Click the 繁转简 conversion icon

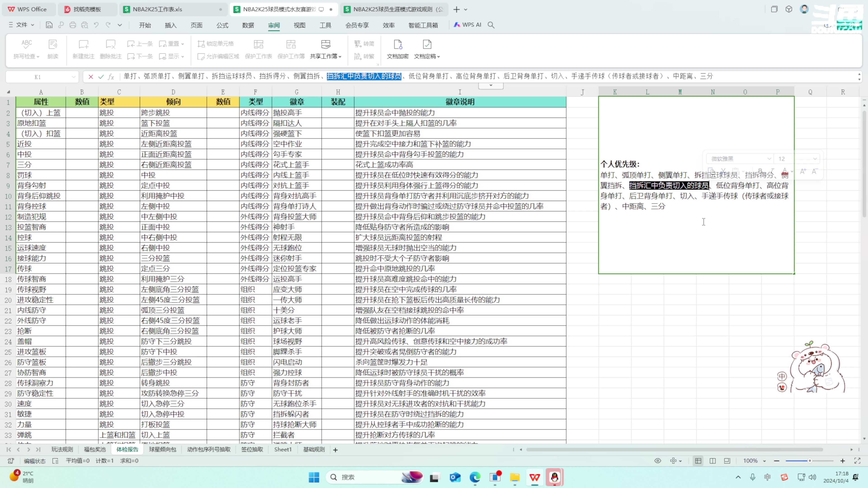pos(358,44)
